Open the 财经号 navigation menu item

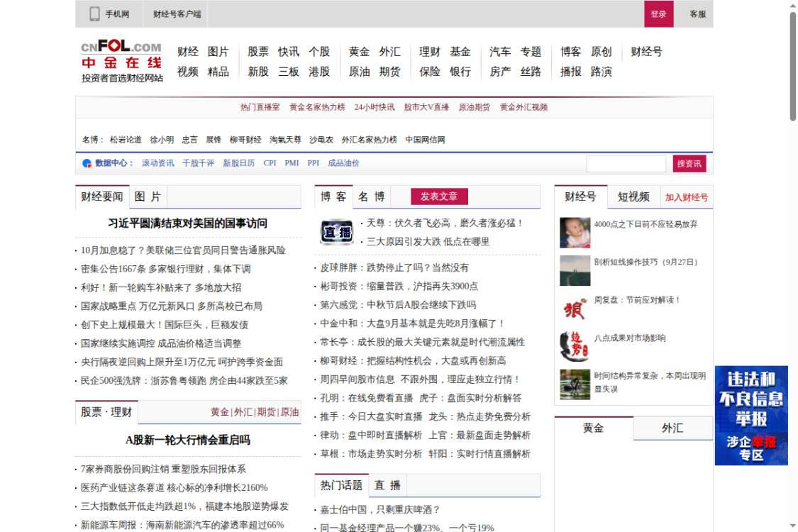646,52
